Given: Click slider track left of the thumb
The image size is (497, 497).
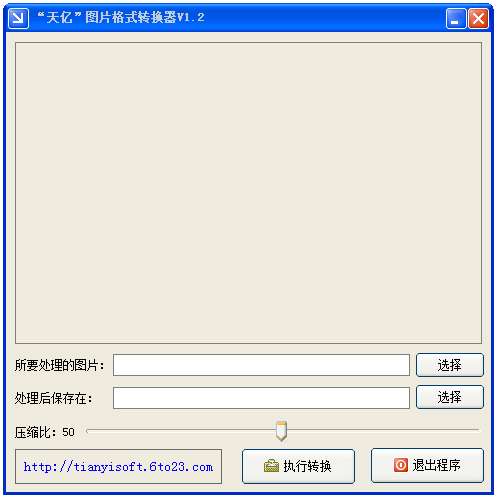Looking at the screenshot, I should coord(181,430).
